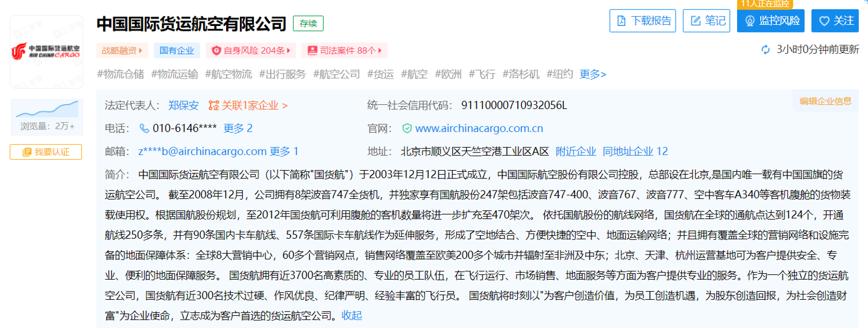Select the #航空物流 hashtag
Viewport: 868px width, 328px height.
[228, 74]
